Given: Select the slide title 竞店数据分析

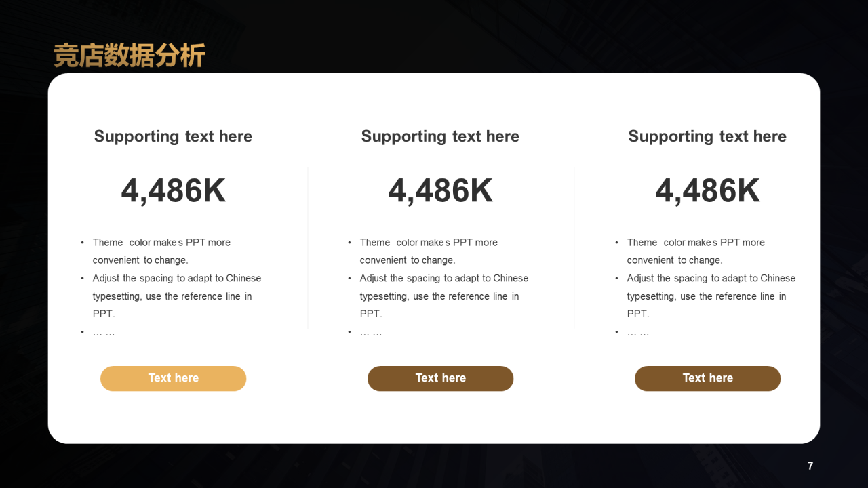Looking at the screenshot, I should (x=129, y=56).
